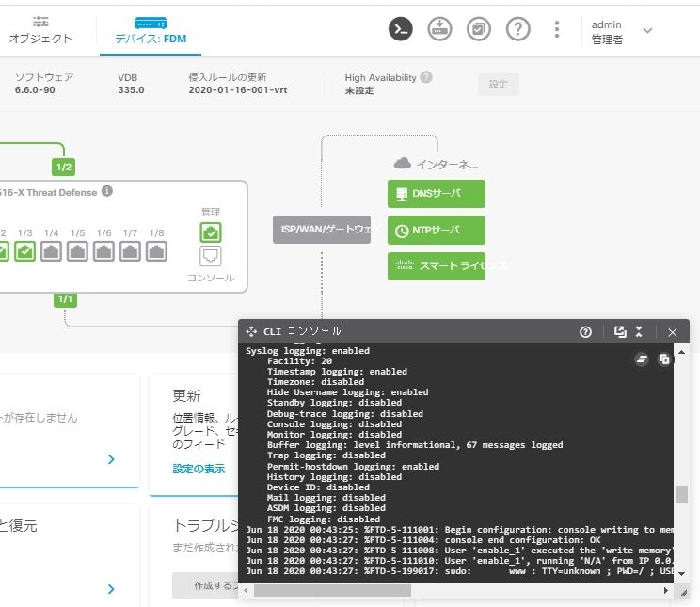Open the three-dot more options menu
This screenshot has height=607, width=700.
(557, 29)
